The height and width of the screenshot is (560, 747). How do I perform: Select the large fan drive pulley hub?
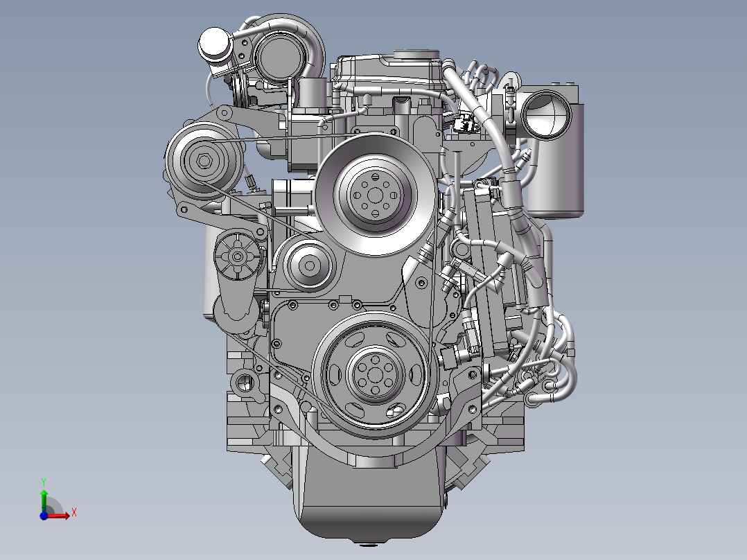pos(376,195)
